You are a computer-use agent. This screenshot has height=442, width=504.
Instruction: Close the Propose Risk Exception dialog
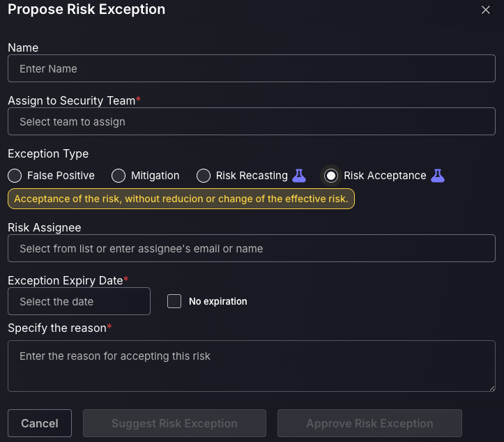click(x=486, y=10)
